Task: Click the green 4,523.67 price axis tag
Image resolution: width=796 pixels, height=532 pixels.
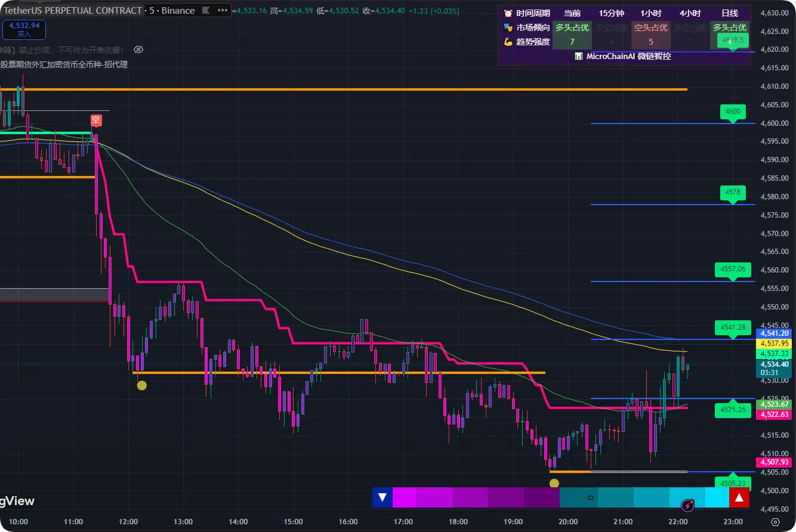Action: 774,404
